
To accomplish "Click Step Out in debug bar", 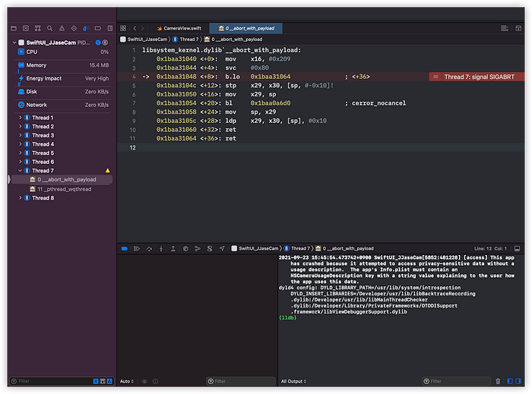I will [x=173, y=249].
